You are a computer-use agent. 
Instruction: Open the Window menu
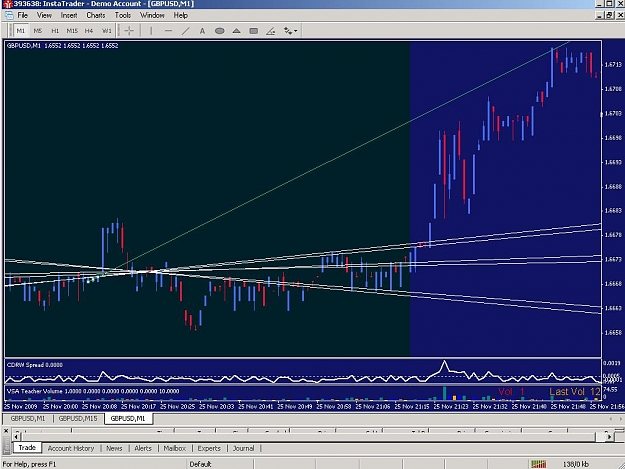pos(152,15)
